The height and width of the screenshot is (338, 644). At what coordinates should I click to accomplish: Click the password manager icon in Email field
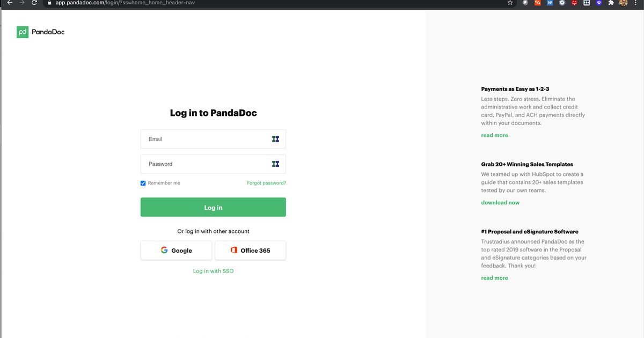tap(275, 139)
